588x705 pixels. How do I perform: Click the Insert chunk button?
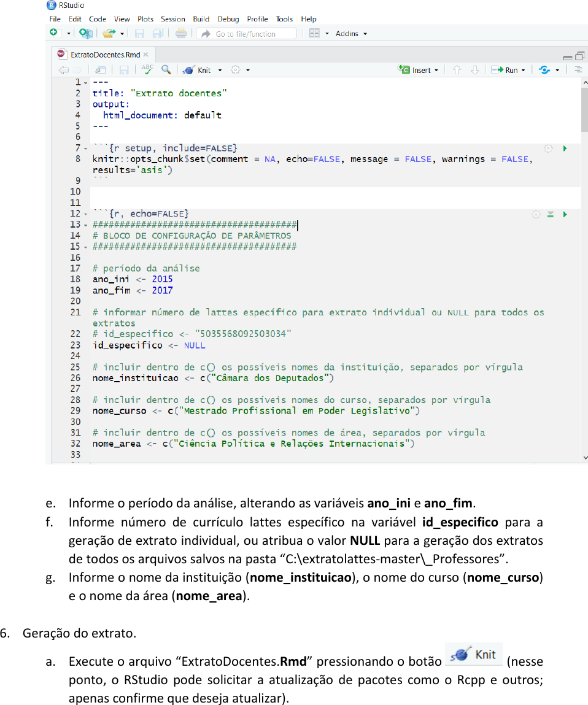[x=418, y=70]
